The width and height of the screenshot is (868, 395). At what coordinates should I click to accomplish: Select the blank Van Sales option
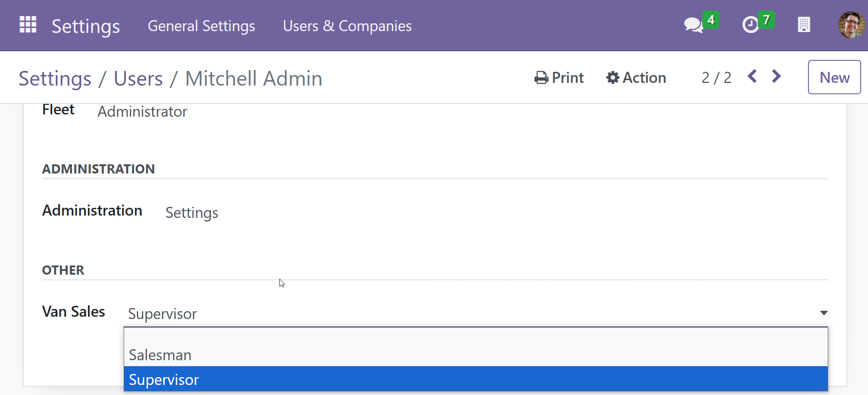tap(475, 337)
